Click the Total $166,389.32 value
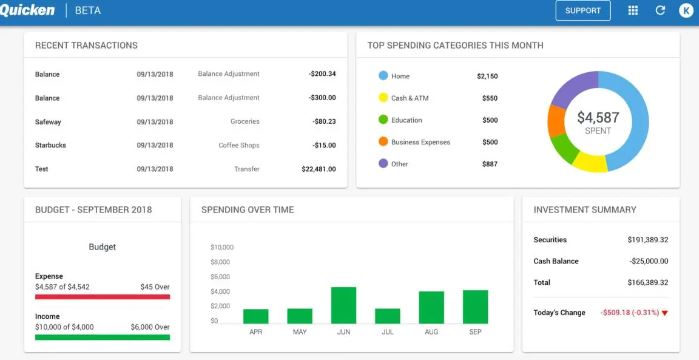 coord(648,282)
